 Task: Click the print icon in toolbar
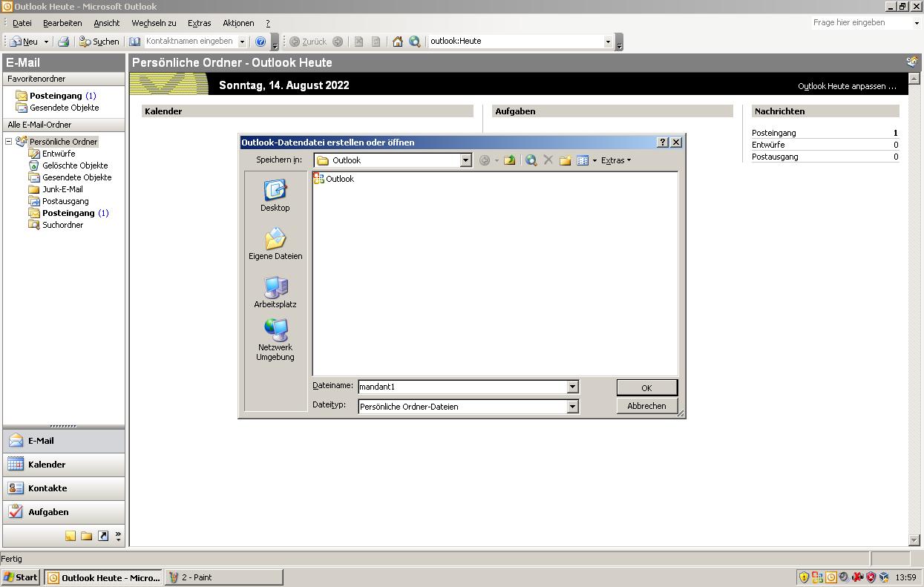click(x=64, y=42)
